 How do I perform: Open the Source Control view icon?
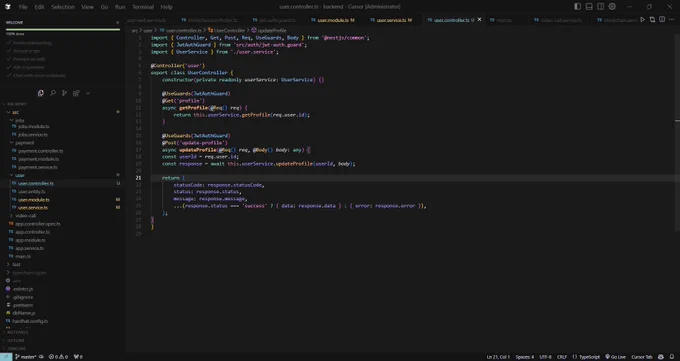(64, 93)
